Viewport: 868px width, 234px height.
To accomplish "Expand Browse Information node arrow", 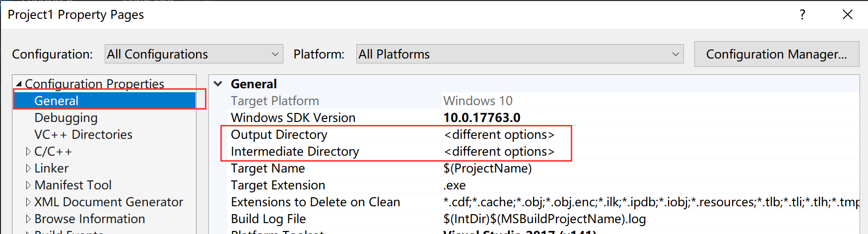I will click(x=28, y=219).
